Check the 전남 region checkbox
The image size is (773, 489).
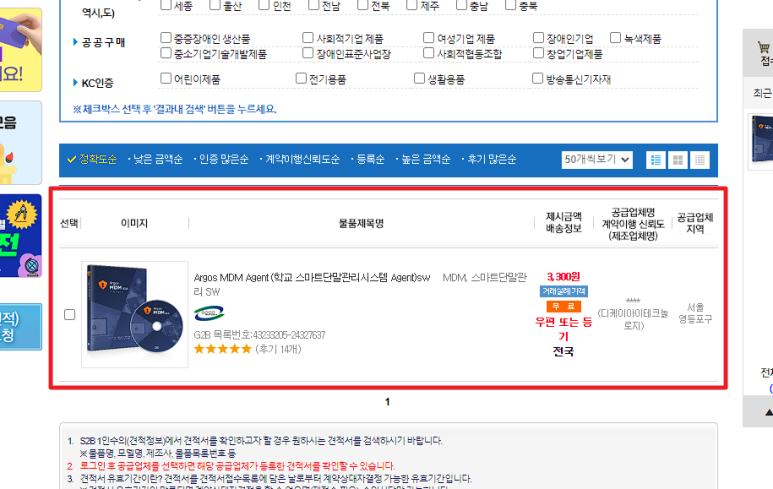(314, 5)
